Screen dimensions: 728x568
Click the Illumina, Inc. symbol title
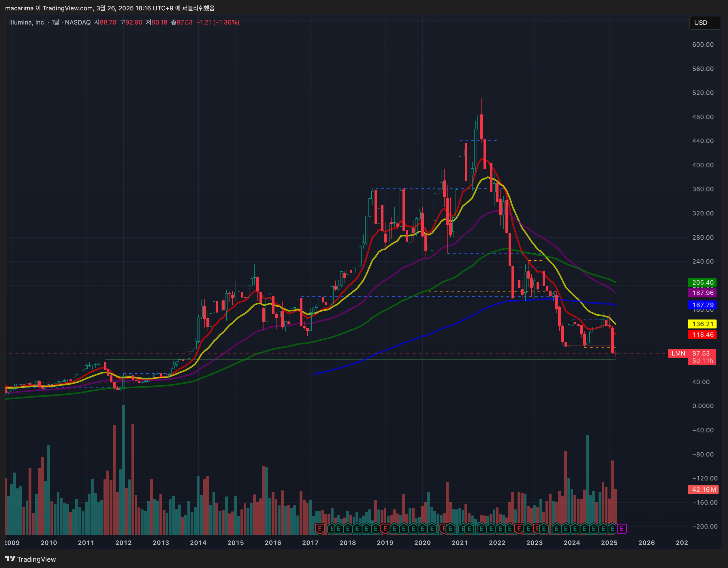coord(27,22)
